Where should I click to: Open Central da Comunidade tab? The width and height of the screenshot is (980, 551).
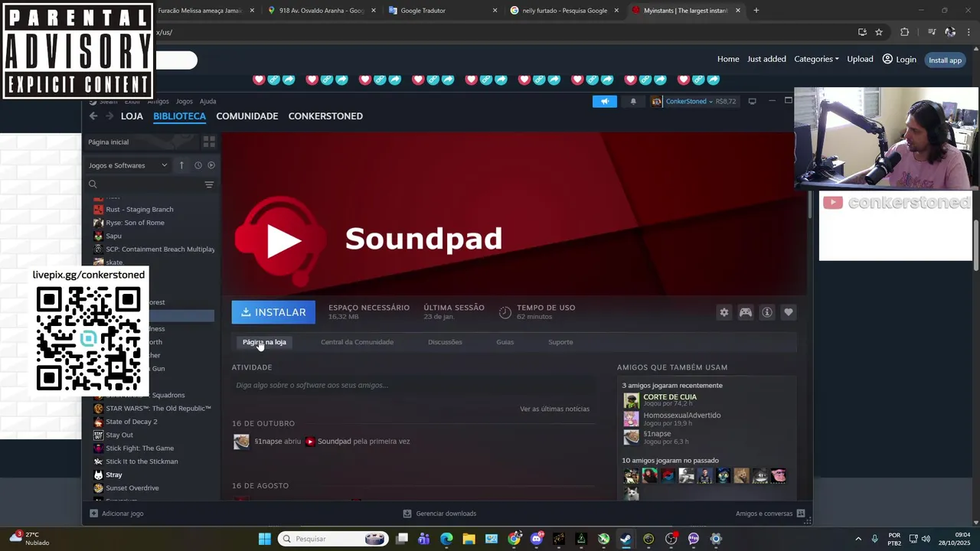pyautogui.click(x=357, y=342)
